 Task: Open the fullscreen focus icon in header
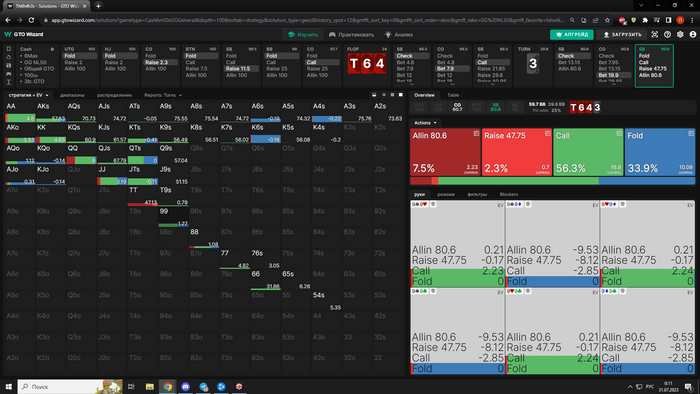click(654, 34)
